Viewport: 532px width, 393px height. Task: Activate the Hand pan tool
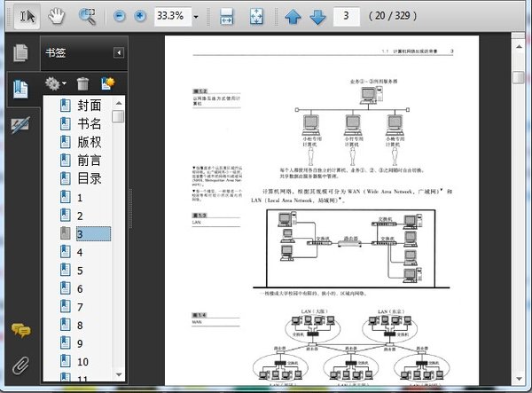click(57, 15)
